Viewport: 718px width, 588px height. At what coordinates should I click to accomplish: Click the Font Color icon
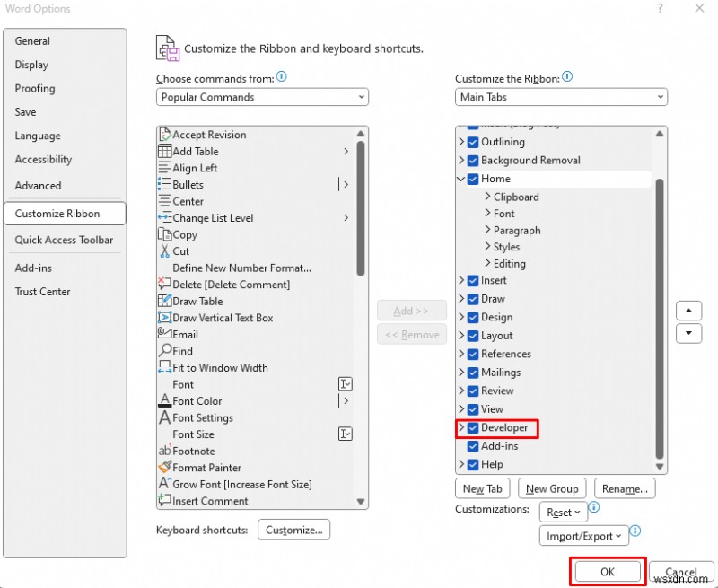(164, 400)
